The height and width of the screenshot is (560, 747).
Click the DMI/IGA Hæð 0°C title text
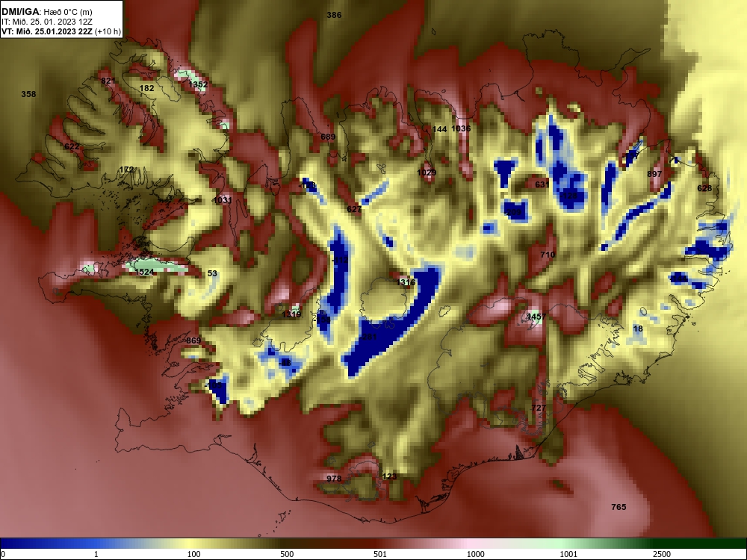click(x=46, y=11)
